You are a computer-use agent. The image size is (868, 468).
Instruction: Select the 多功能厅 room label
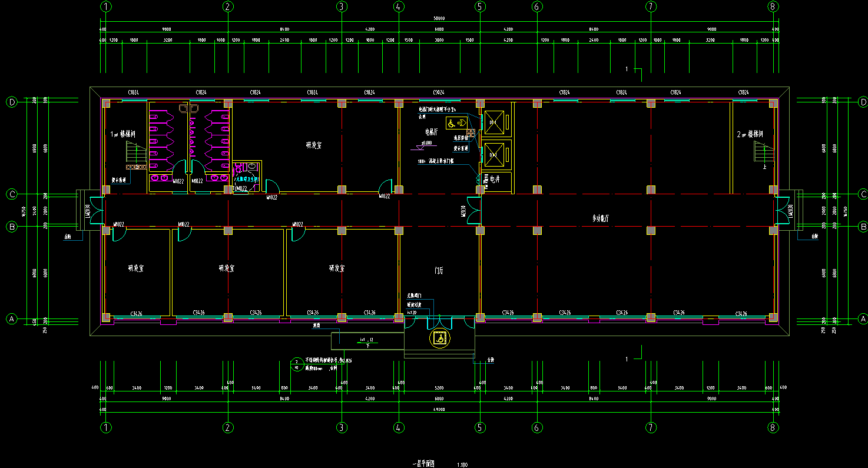click(604, 218)
